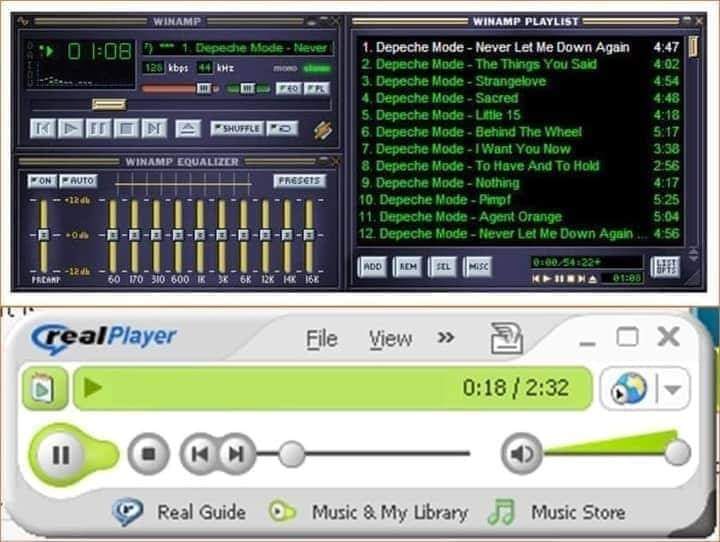Screen dimensions: 720x542
Task: Select track 3 Strangelove in playlist
Action: click(x=520, y=81)
